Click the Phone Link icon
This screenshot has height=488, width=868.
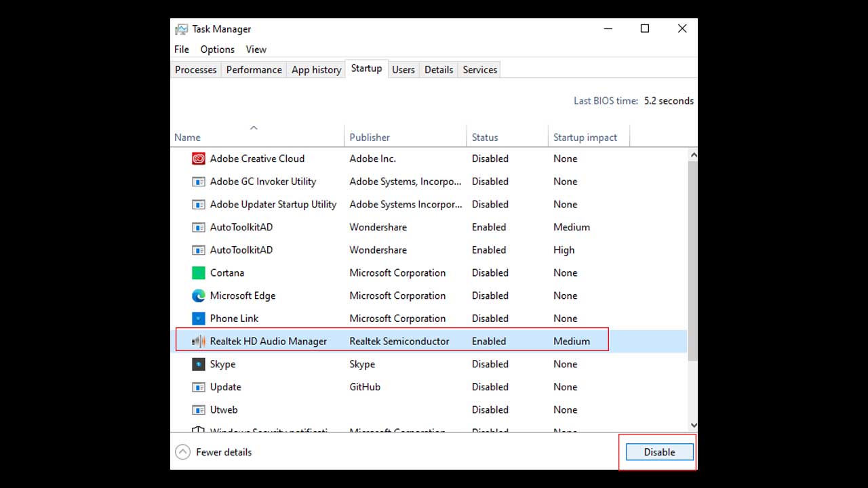(x=198, y=318)
